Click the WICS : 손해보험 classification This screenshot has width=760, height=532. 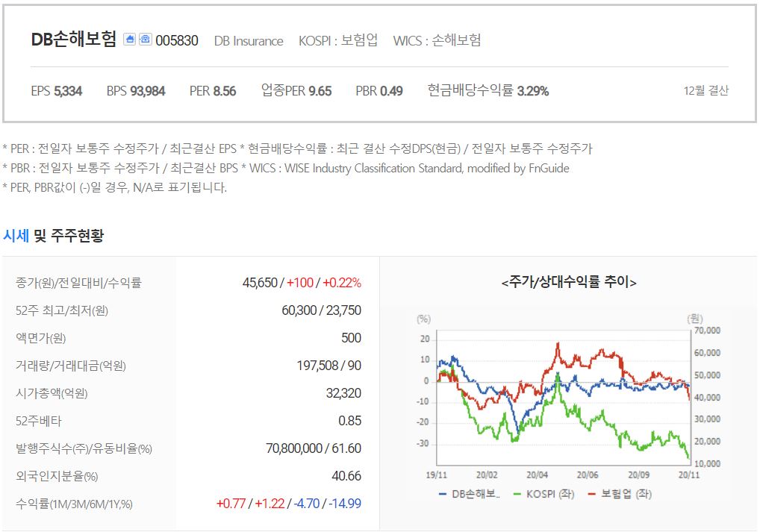[437, 40]
